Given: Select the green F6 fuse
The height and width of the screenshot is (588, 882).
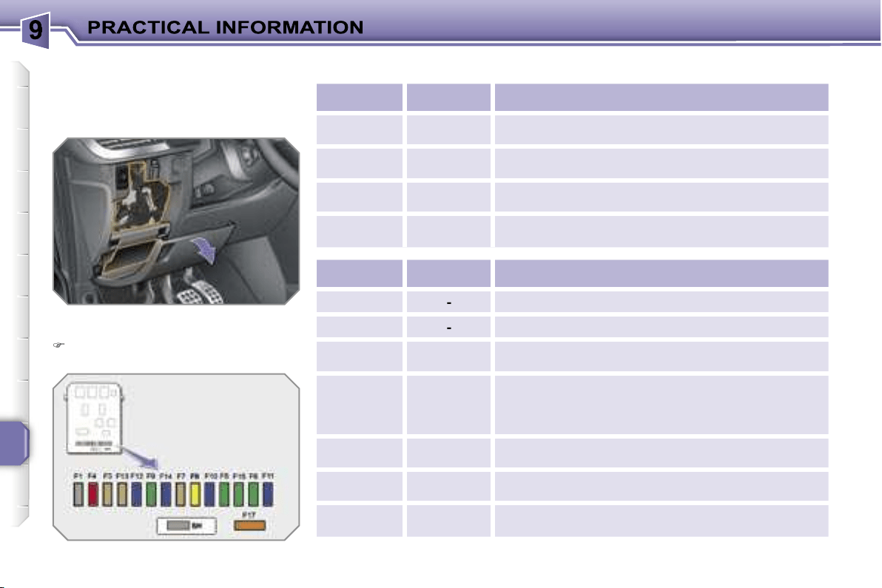Looking at the screenshot, I should (253, 494).
